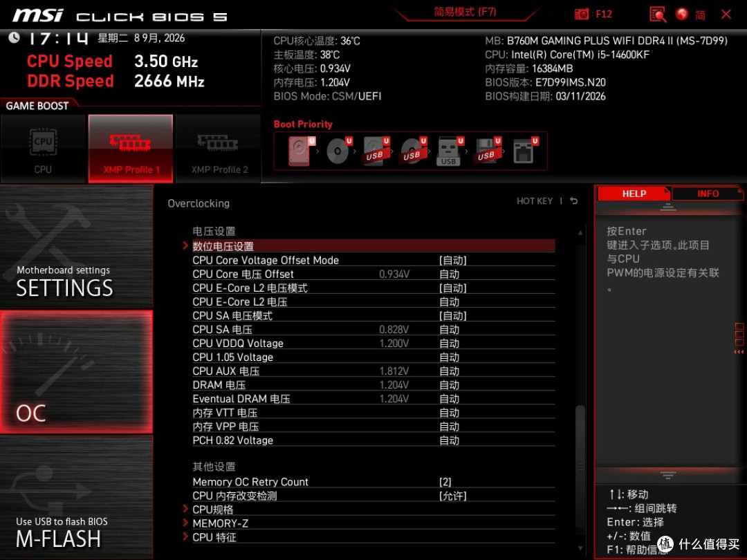
Task: Switch to the INFO tab
Action: pos(708,194)
